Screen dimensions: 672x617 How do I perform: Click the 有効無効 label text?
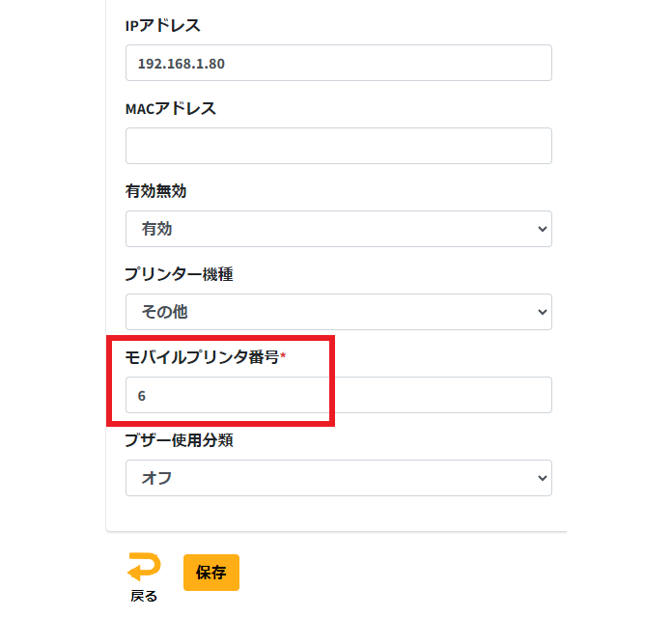tap(156, 191)
